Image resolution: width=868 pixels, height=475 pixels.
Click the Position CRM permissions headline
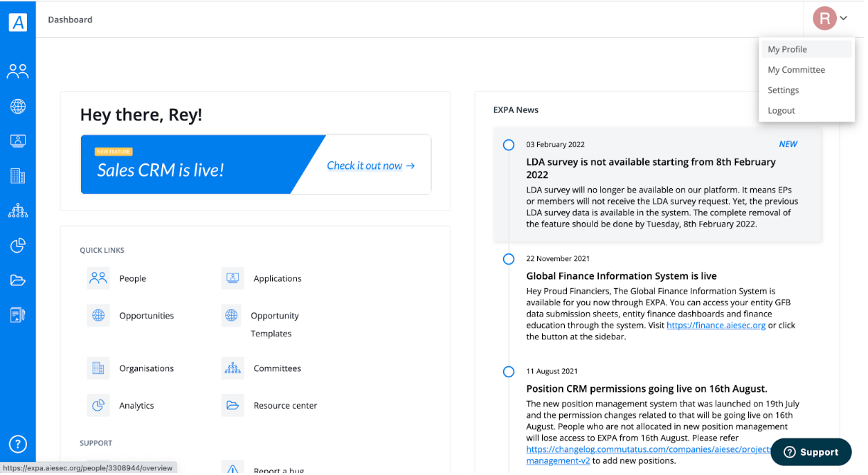(647, 388)
